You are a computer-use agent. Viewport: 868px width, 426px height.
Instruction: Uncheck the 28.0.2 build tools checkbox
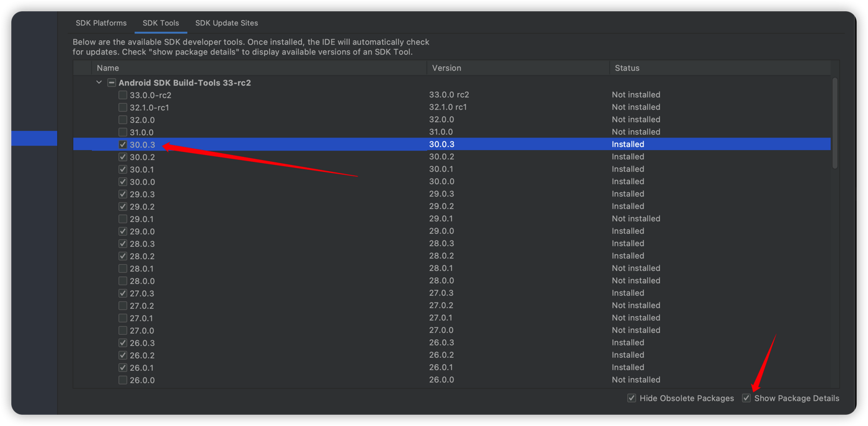[x=123, y=256]
